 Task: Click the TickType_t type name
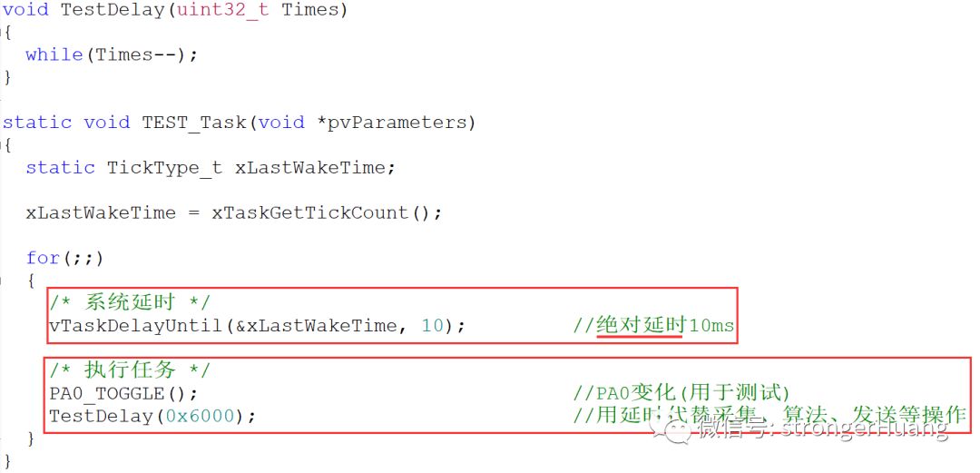[165, 168]
